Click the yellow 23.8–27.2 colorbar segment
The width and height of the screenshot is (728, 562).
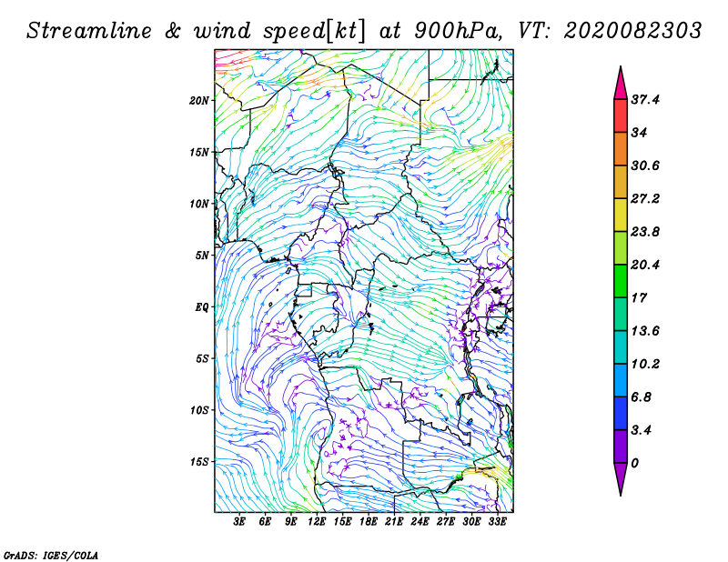pyautogui.click(x=621, y=215)
